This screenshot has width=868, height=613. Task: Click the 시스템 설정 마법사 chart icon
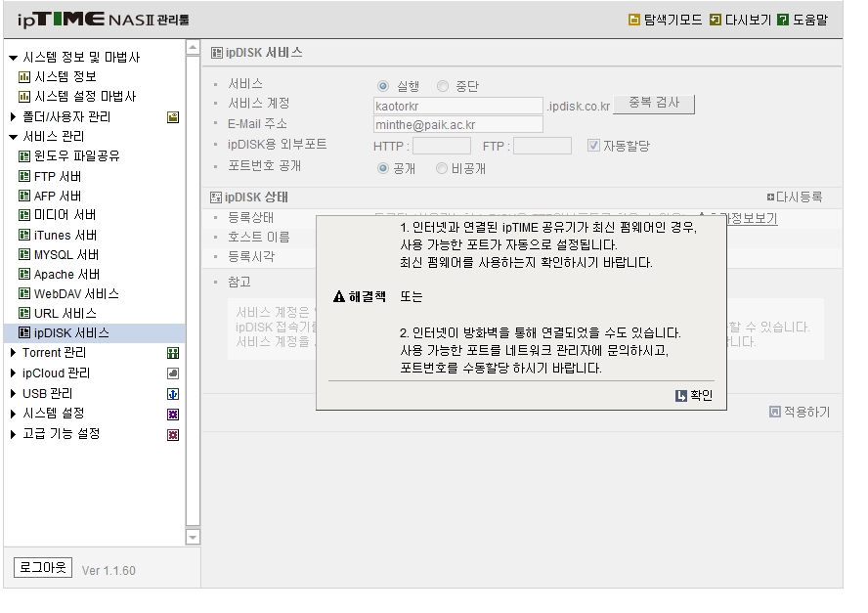[x=24, y=97]
